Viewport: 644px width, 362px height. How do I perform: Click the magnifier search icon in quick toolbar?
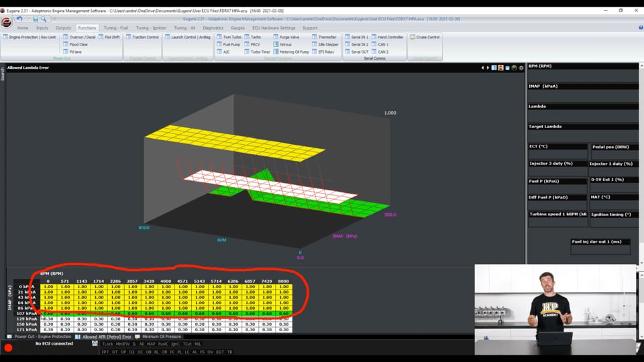pos(44,19)
